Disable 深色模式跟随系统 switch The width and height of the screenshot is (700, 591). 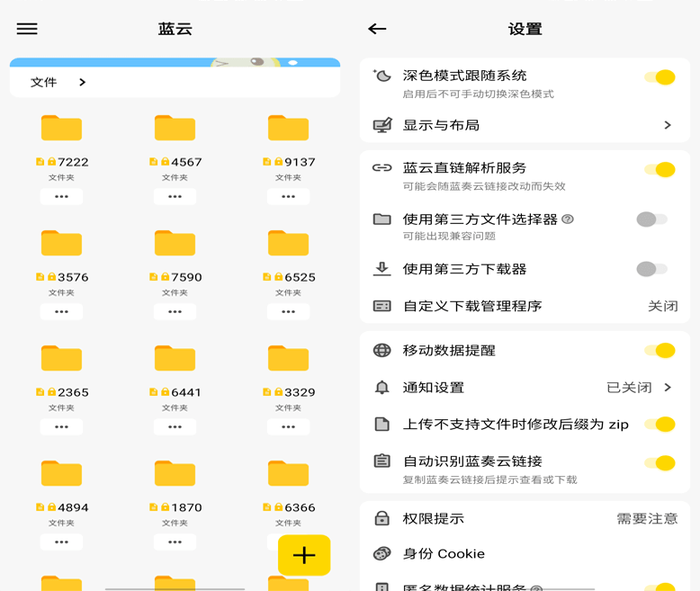point(660,77)
